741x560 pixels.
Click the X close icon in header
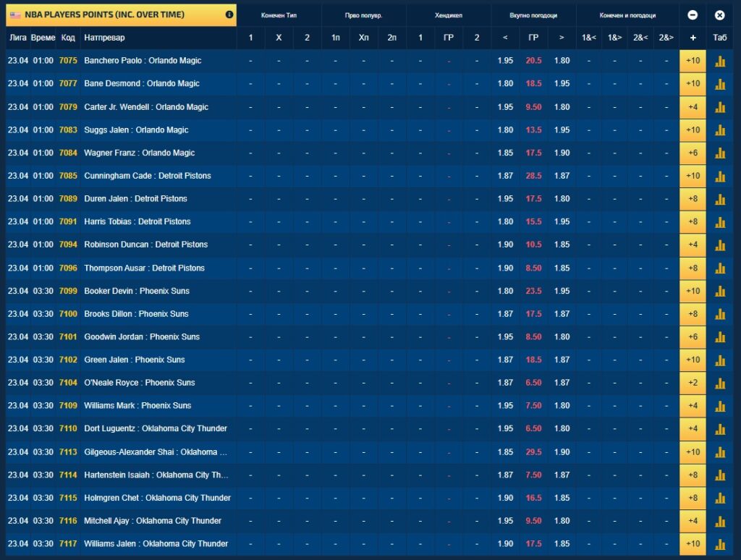click(x=719, y=14)
